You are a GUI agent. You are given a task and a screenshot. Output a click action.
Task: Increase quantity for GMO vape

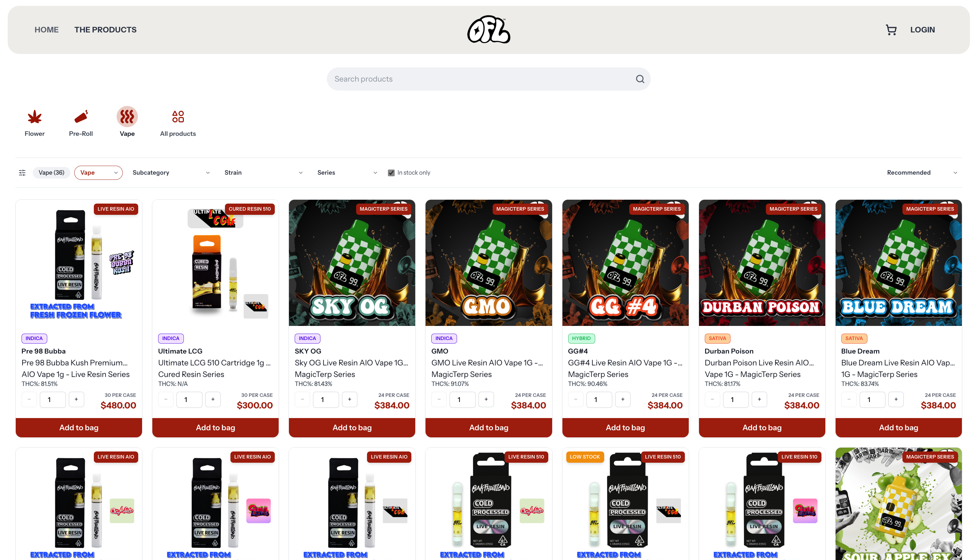click(x=486, y=399)
